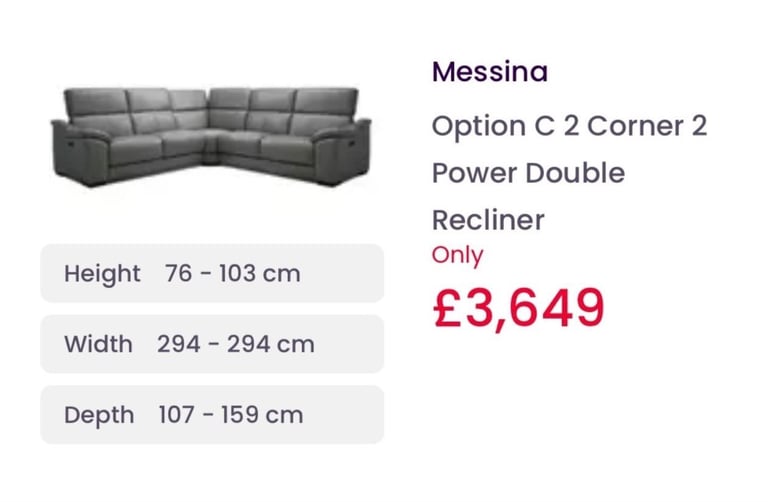
Task: Click the 'Power Double' description line
Action: [x=528, y=173]
